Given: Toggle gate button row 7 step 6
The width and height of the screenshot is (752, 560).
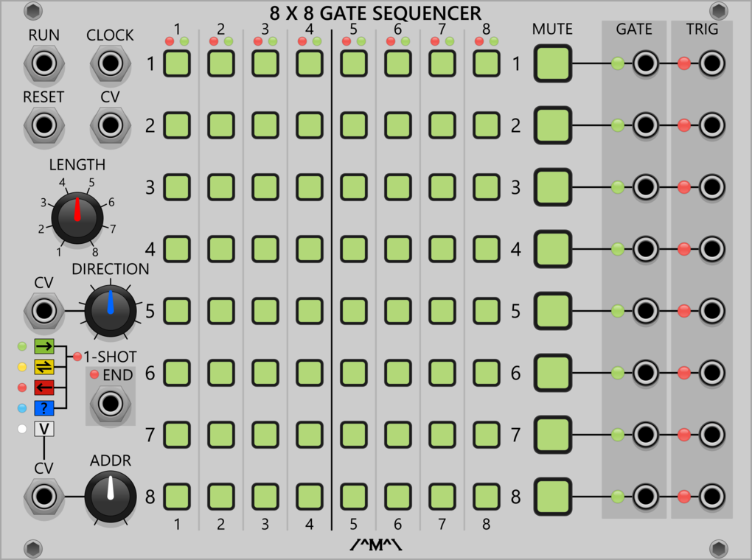Looking at the screenshot, I should [397, 435].
